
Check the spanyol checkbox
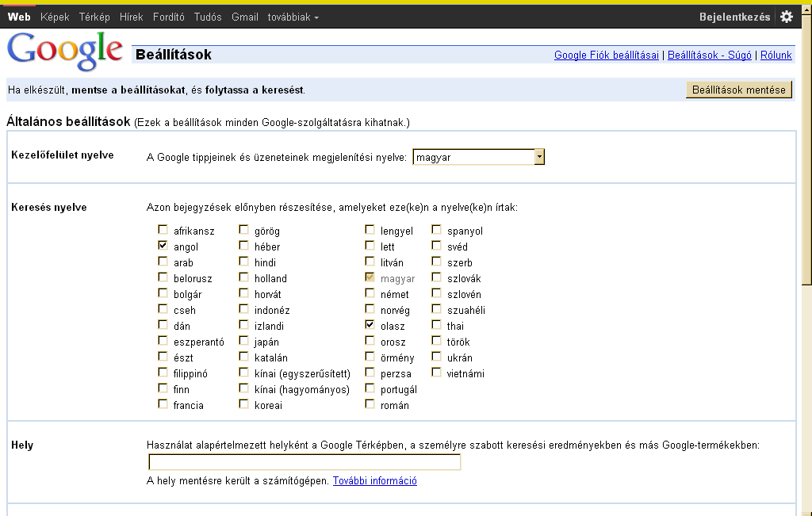[x=436, y=229]
